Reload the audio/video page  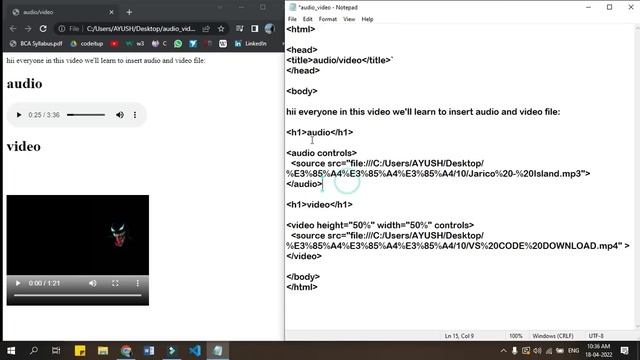pyautogui.click(x=43, y=29)
